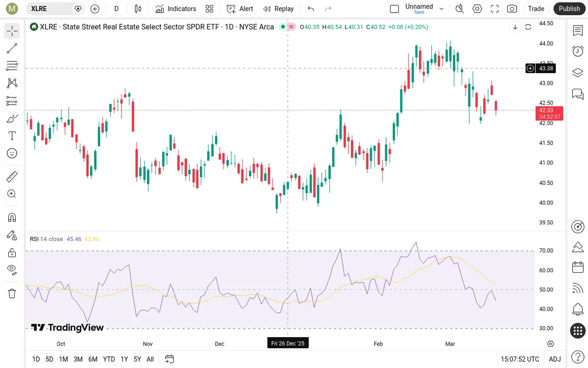Screen dimensions: 588x368
Task: Redo the last action
Action: (x=328, y=9)
